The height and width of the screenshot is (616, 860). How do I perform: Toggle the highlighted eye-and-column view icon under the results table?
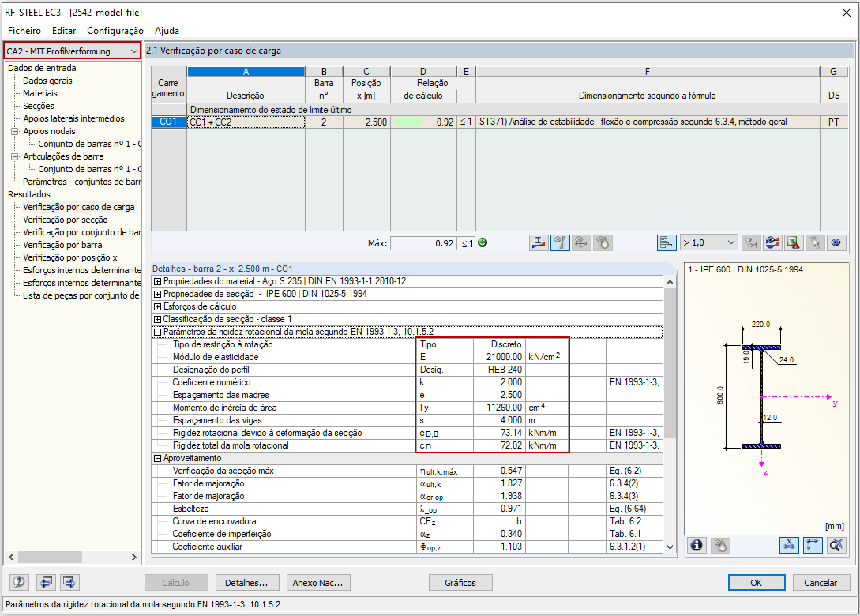pos(560,242)
